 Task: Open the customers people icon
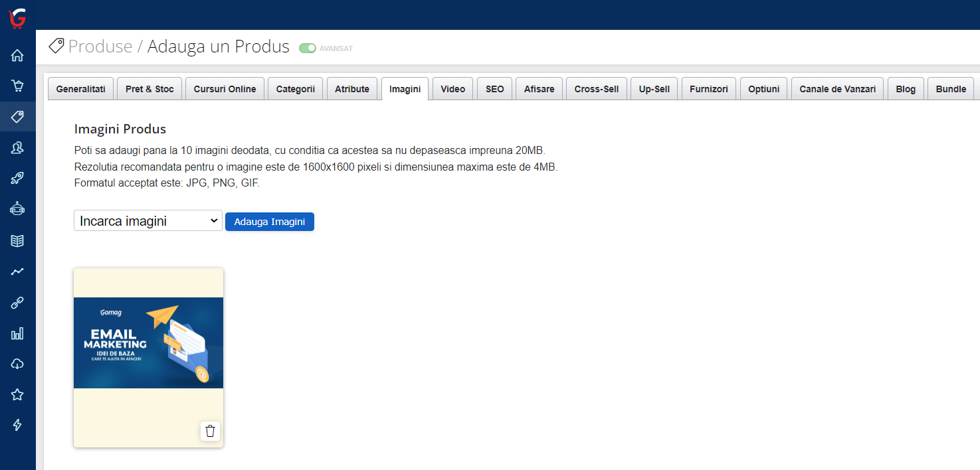coord(17,147)
